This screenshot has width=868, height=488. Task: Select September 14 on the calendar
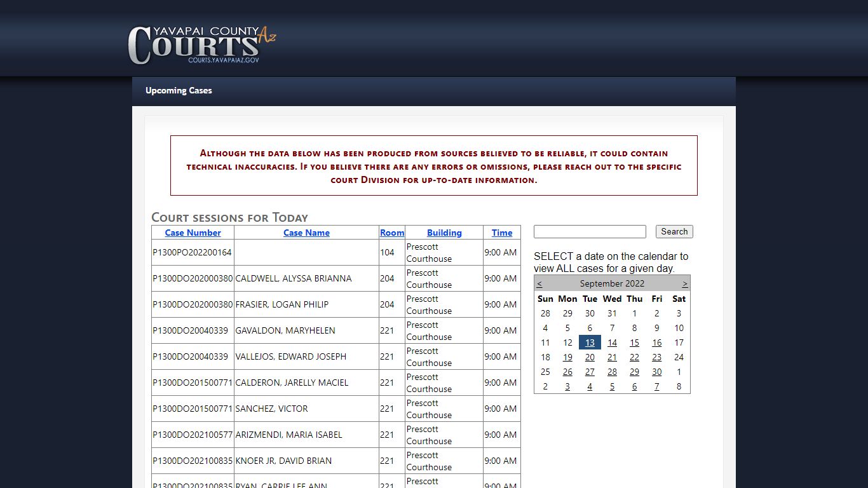point(612,342)
